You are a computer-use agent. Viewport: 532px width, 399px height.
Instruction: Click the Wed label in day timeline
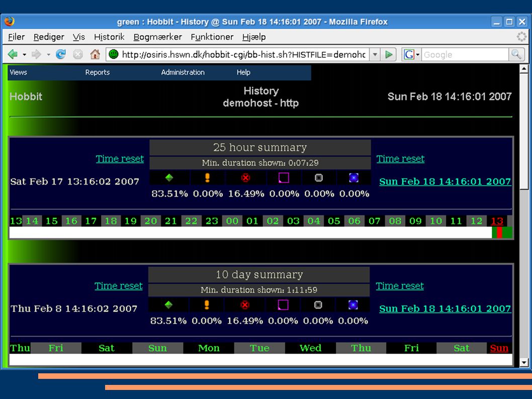pyautogui.click(x=310, y=348)
